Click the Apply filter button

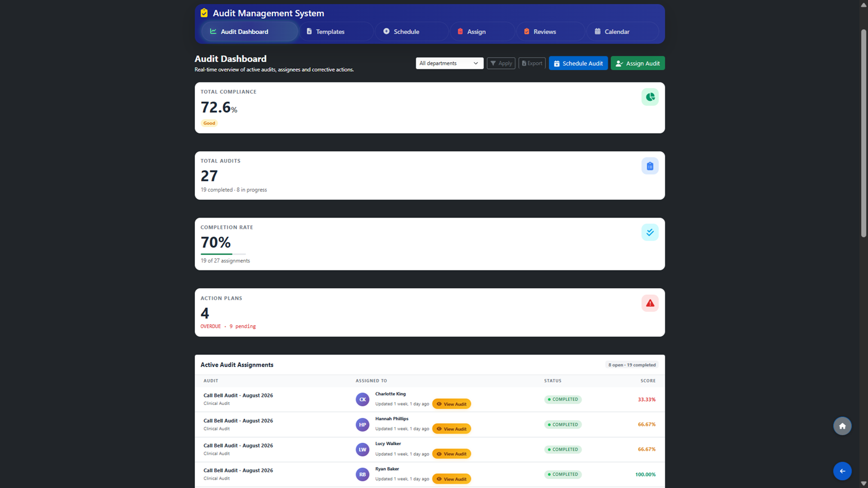point(501,63)
